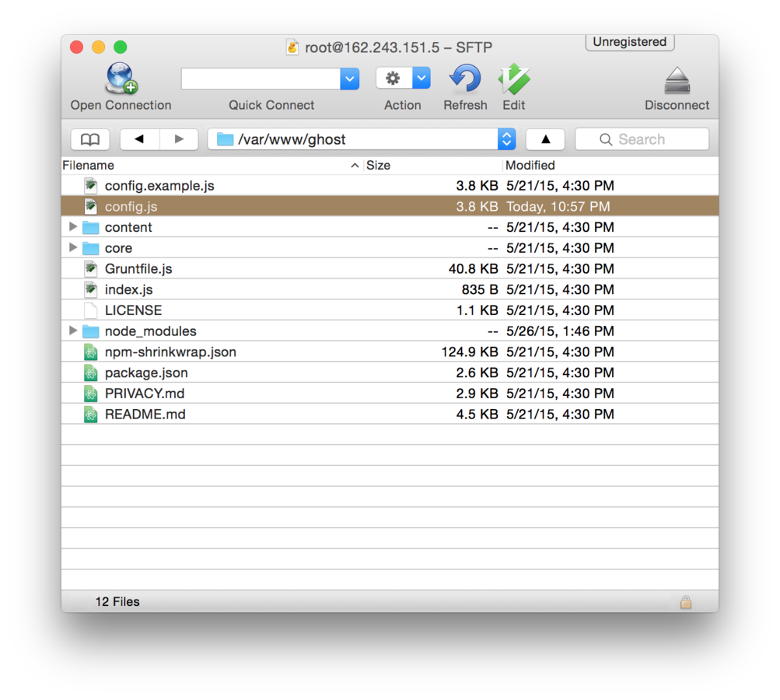Image resolution: width=780 pixels, height=700 pixels.
Task: Click the 4.5 KB size value
Action: 477,415
